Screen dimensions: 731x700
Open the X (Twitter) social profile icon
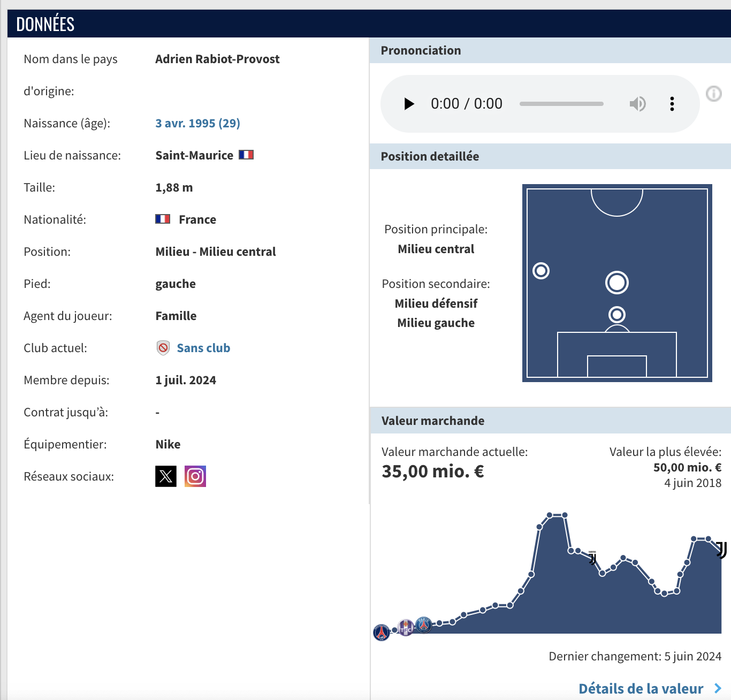tap(166, 476)
